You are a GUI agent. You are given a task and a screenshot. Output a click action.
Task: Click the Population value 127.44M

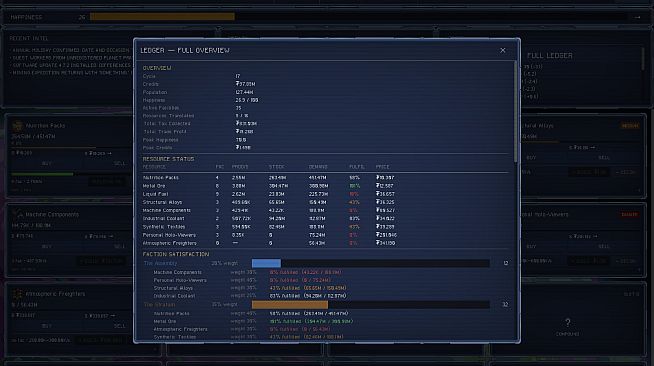244,92
